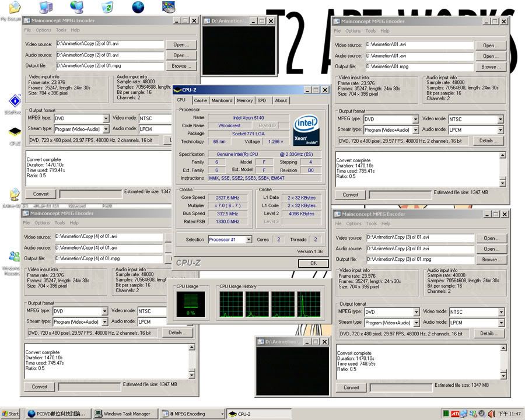525x420 pixels.
Task: Click log scrollbar down arrow in Copy (4) encoder
Action: click(191, 374)
